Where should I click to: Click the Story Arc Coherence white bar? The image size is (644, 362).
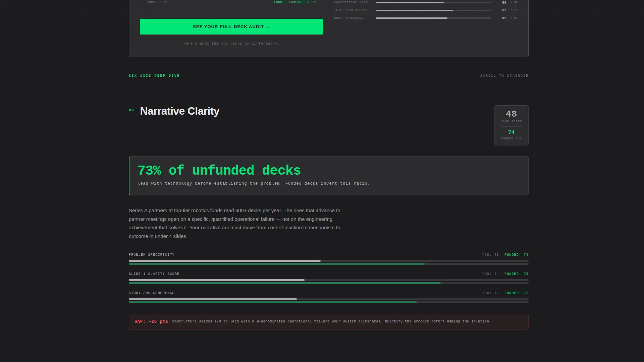[329, 299]
